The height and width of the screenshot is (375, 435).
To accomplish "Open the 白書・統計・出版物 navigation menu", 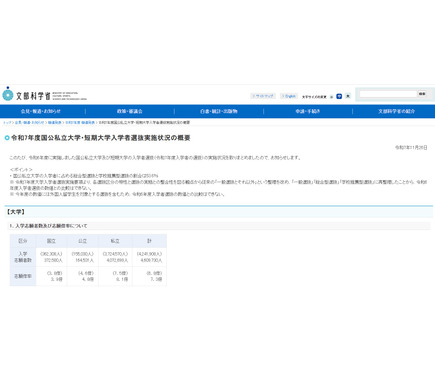I will tap(219, 111).
